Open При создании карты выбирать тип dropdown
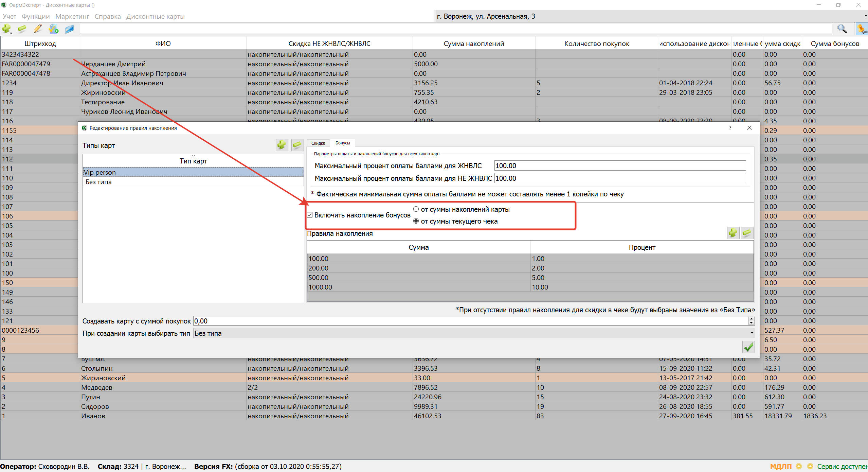Screen dimensions: 868x472 [752, 333]
